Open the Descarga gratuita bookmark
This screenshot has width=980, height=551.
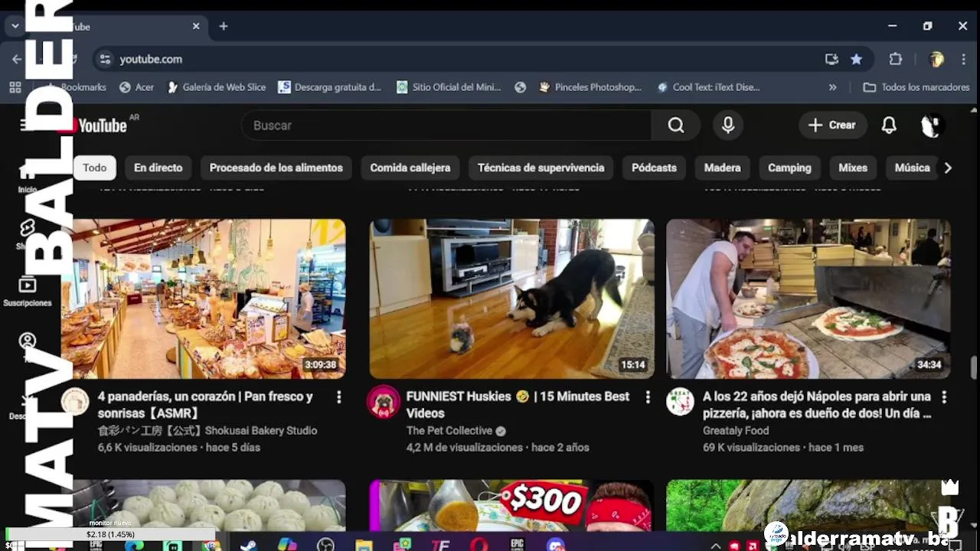point(329,87)
